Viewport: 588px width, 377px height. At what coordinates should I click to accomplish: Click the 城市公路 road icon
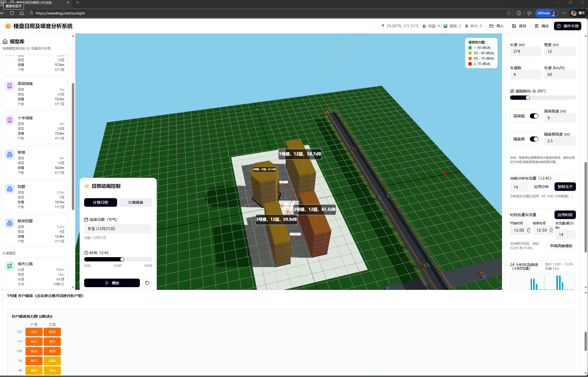(x=10, y=266)
